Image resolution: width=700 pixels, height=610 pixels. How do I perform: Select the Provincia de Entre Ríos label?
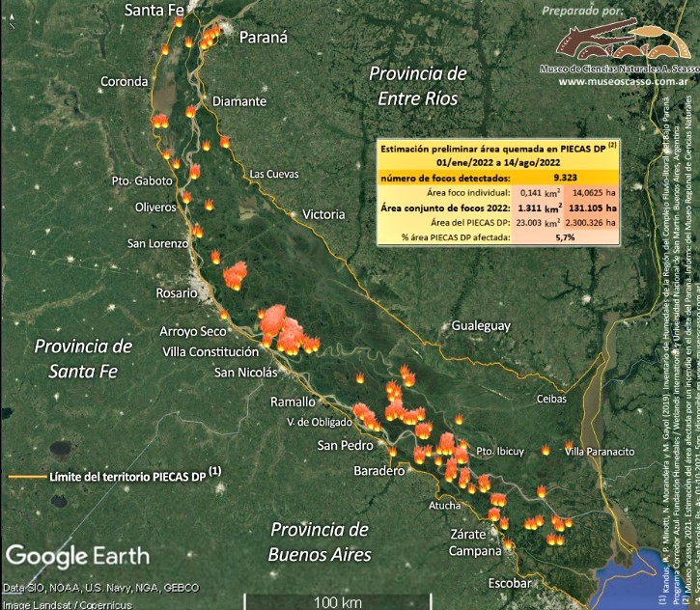pyautogui.click(x=417, y=86)
